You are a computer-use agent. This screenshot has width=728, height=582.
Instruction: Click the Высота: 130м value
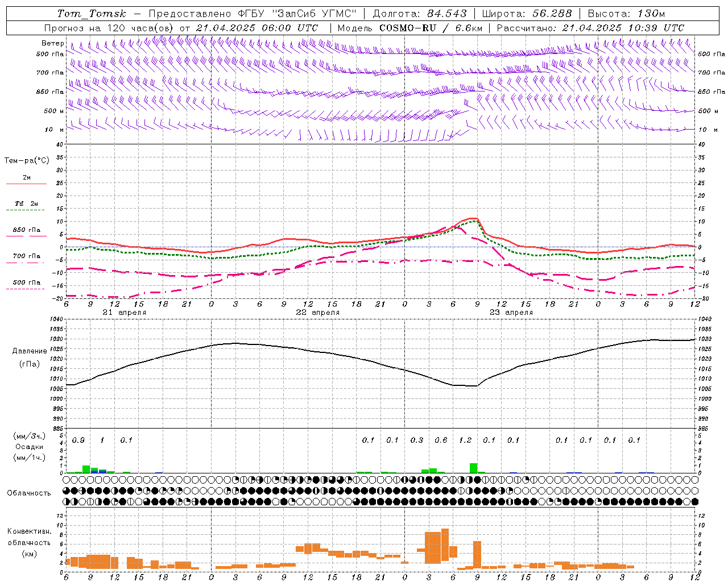click(x=626, y=14)
